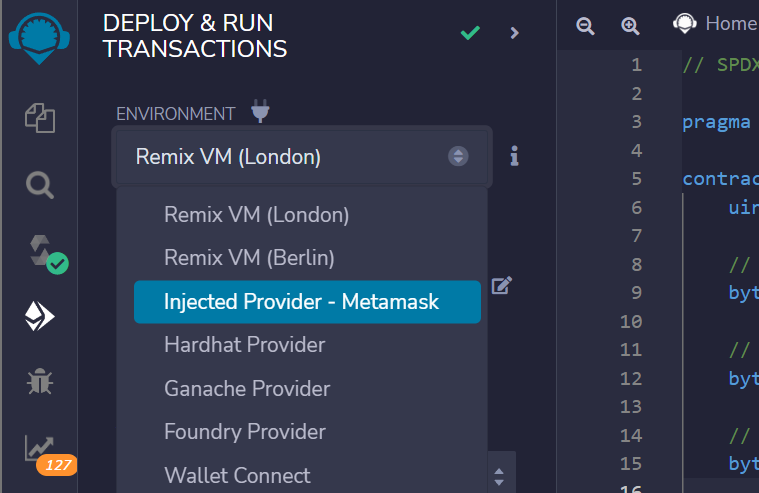
Task: Click the pragma keyword on line 3
Action: tap(716, 123)
